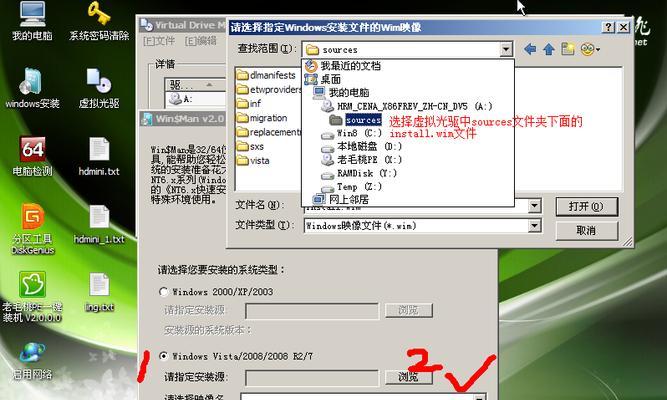Select HRM_CENA_X86FREV_ZH-CN_DV5 (A:) drive
The height and width of the screenshot is (400, 667).
[x=407, y=106]
